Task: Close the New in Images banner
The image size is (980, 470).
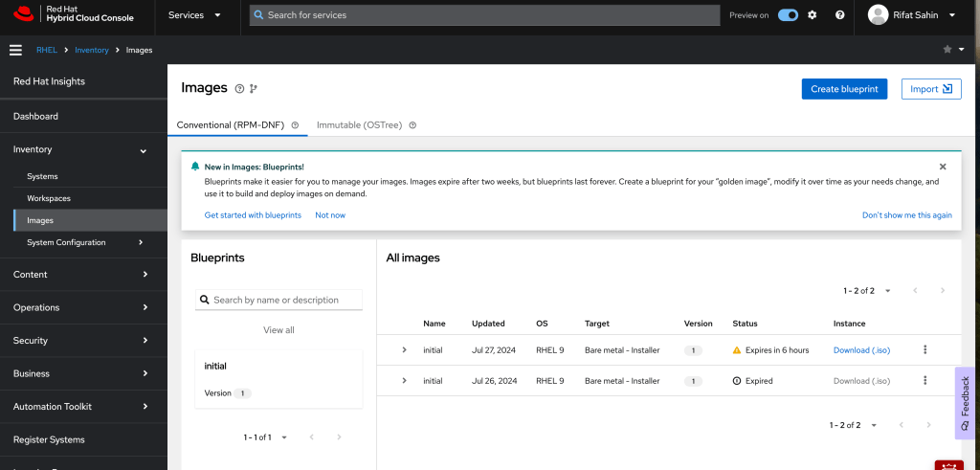Action: coord(943,167)
